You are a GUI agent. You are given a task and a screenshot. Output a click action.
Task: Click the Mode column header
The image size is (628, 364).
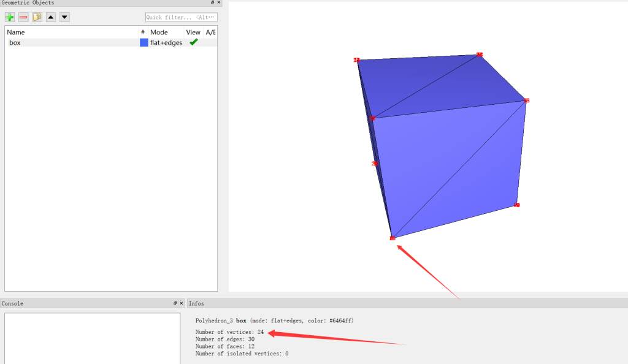pyautogui.click(x=159, y=32)
